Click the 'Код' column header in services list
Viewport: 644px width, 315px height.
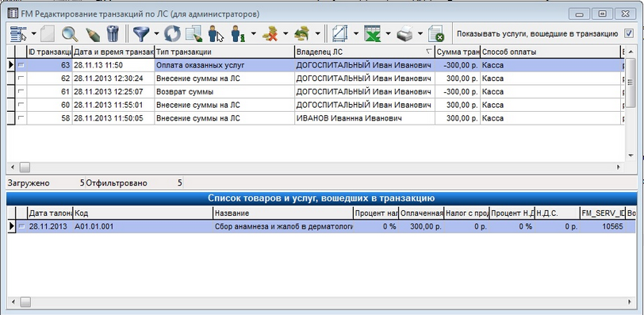click(143, 213)
